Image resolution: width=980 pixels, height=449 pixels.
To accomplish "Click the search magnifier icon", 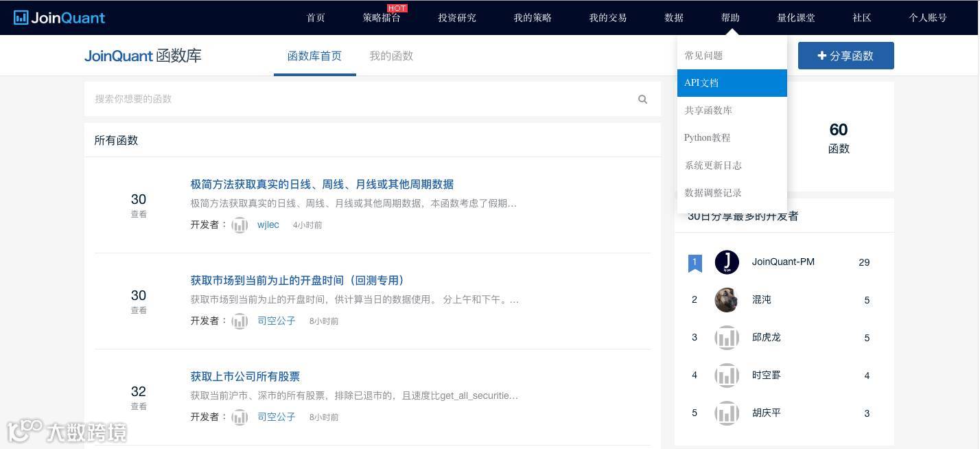I will pyautogui.click(x=642, y=100).
